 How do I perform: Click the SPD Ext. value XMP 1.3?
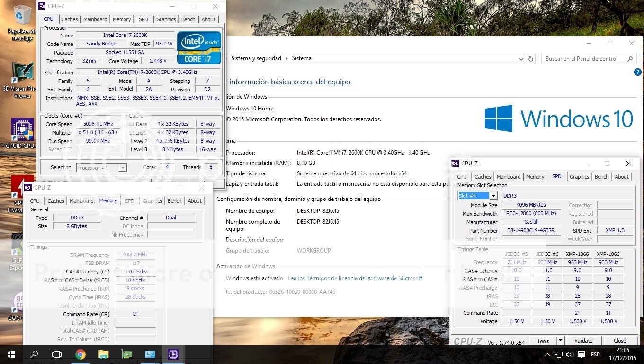coord(615,231)
